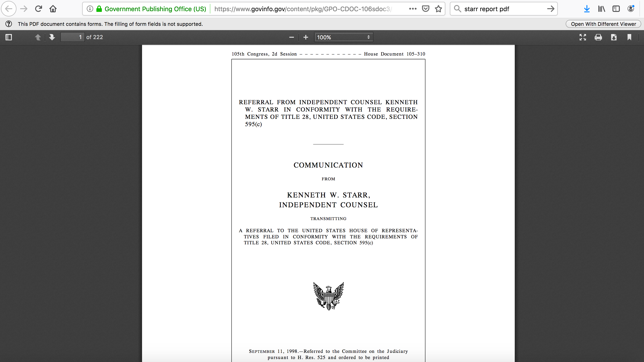
Task: Click the PDF viewer bookmark current view icon
Action: click(629, 37)
